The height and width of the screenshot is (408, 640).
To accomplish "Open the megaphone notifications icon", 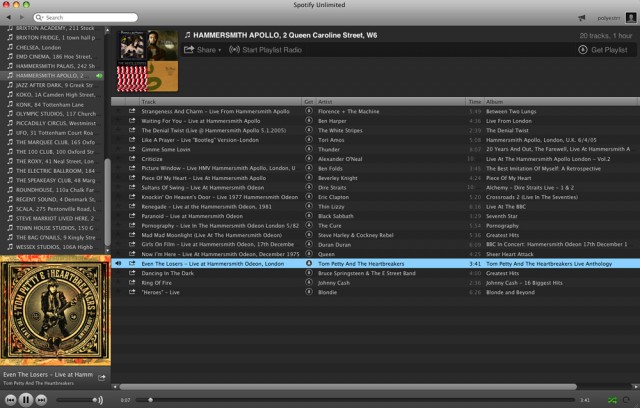I will pos(582,18).
